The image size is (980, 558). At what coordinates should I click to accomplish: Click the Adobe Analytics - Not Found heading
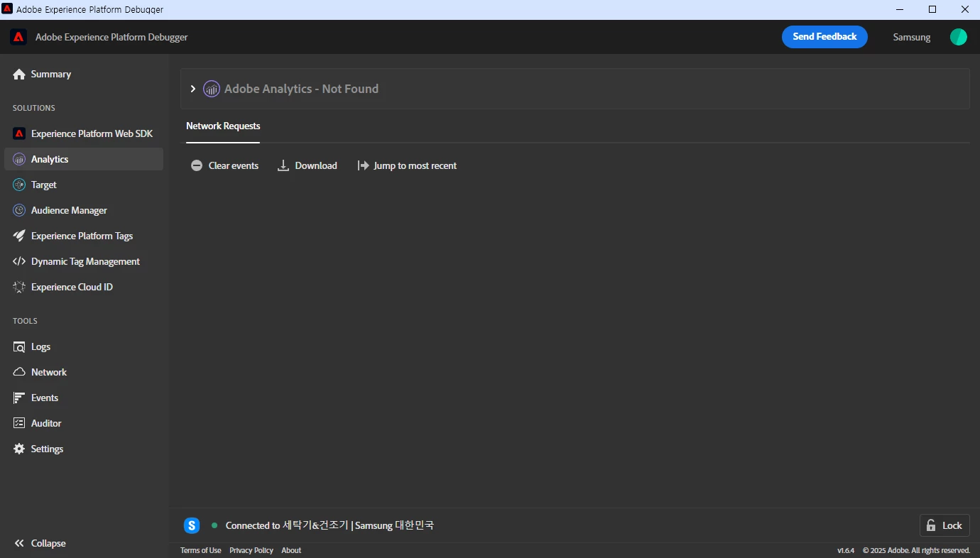coord(301,89)
